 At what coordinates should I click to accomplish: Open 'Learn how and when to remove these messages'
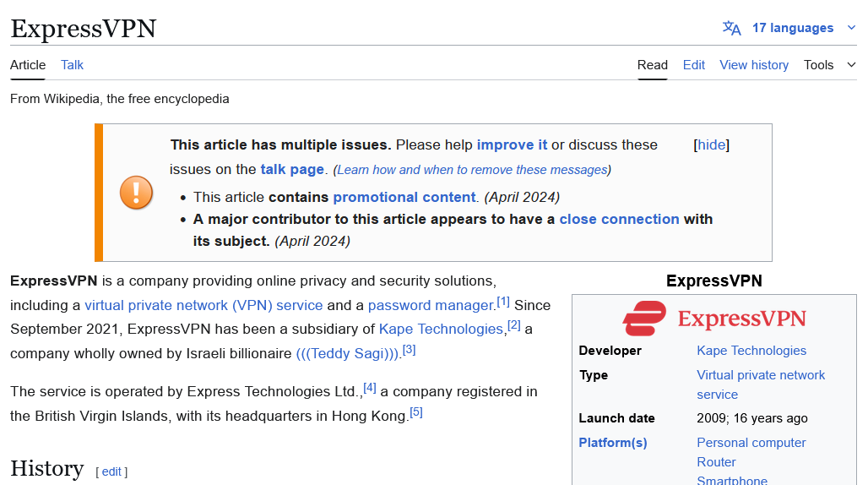coord(472,170)
